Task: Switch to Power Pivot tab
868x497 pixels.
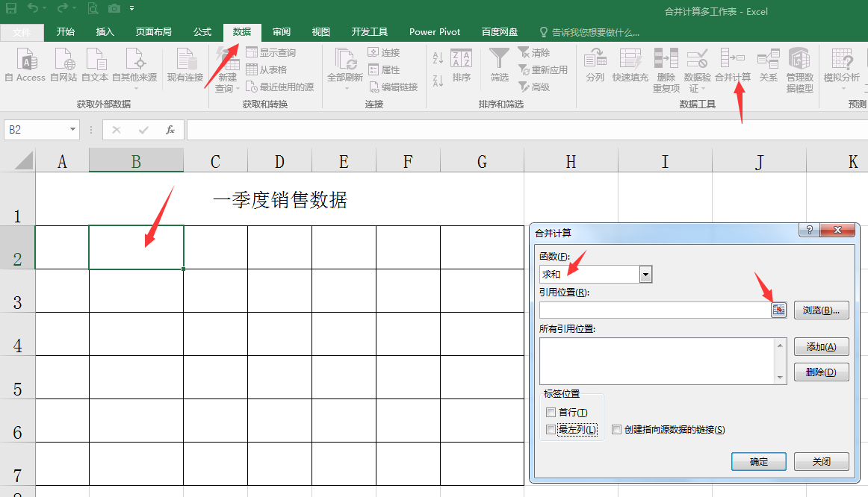Action: [x=435, y=32]
